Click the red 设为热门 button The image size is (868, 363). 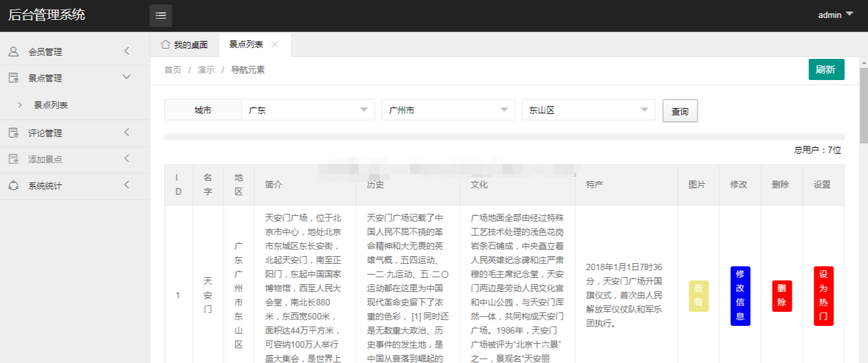[824, 296]
